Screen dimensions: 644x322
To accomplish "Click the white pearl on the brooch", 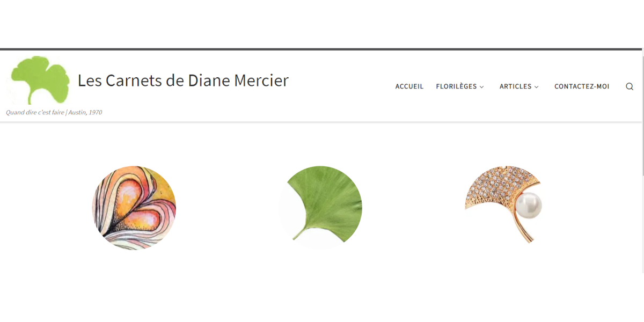I will (x=529, y=206).
